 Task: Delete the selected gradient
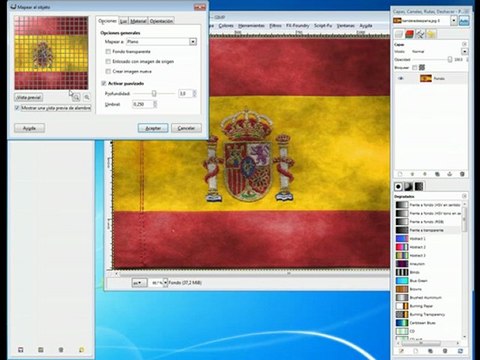coord(445,351)
